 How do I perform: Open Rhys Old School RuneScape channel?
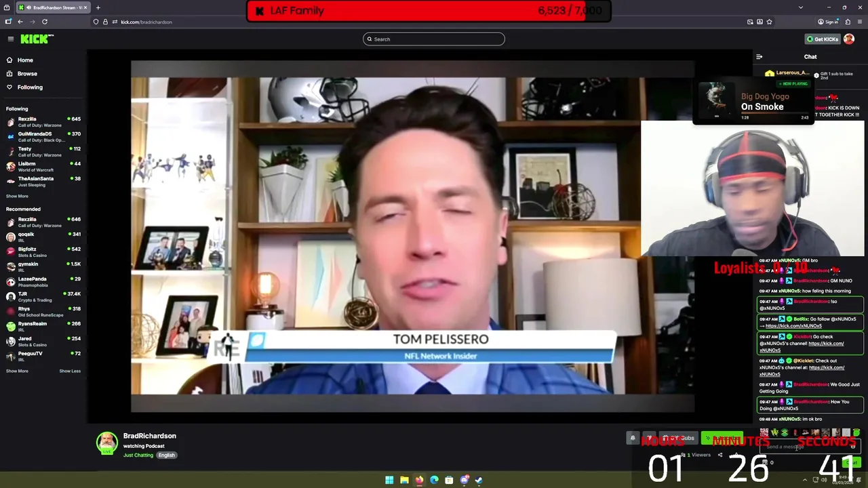click(x=43, y=312)
